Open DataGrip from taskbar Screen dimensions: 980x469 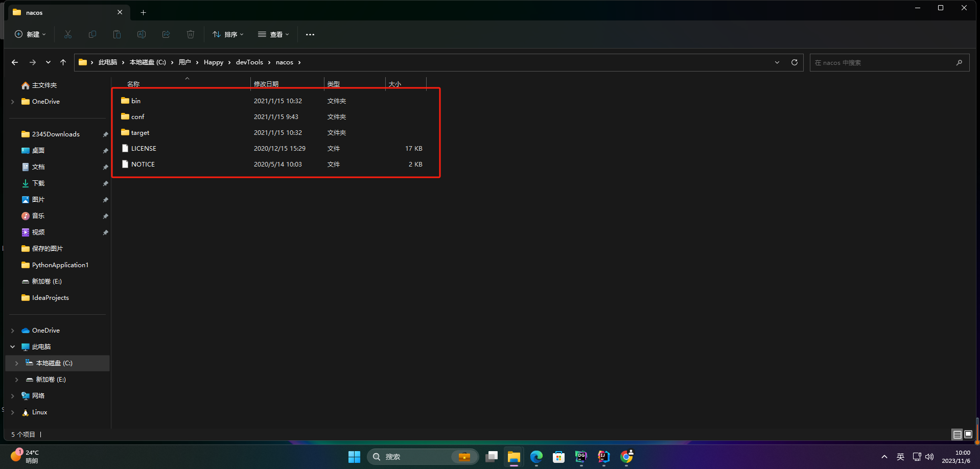[x=581, y=457]
